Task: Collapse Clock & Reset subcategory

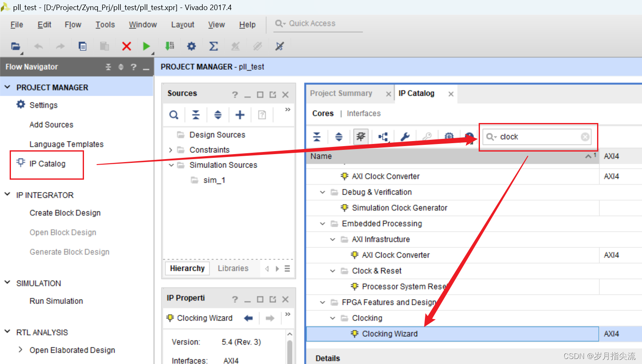Action: click(x=333, y=271)
